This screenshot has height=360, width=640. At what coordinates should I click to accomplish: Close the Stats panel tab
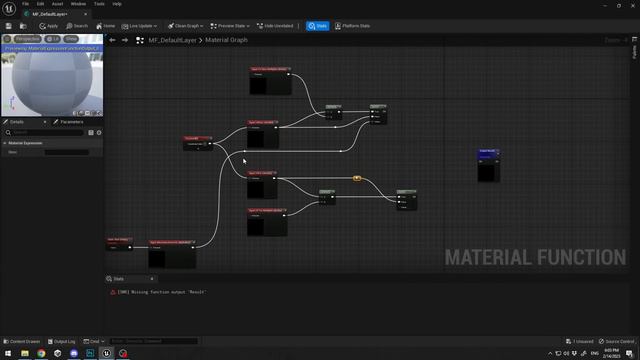pos(152,279)
